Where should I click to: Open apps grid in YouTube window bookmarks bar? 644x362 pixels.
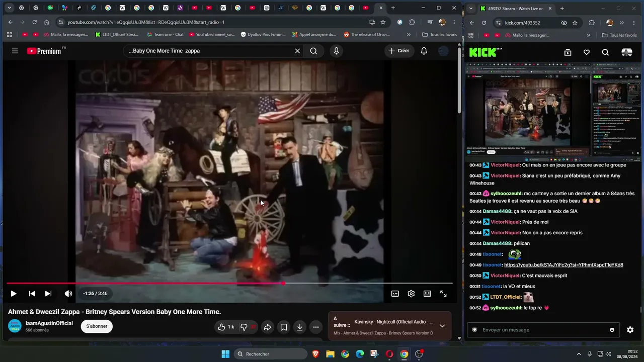pos(9,35)
